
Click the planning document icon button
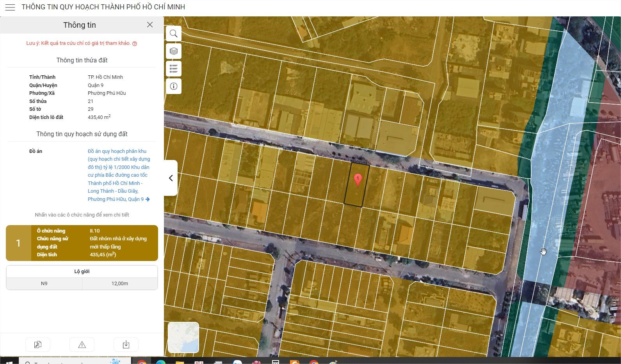click(38, 344)
